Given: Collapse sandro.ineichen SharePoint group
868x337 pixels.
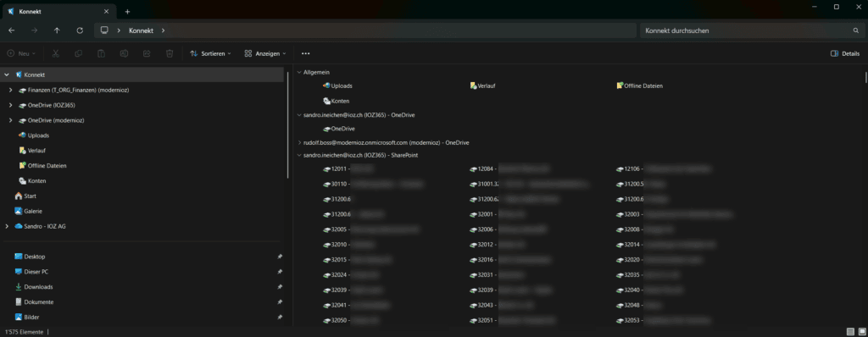Looking at the screenshot, I should click(x=299, y=156).
